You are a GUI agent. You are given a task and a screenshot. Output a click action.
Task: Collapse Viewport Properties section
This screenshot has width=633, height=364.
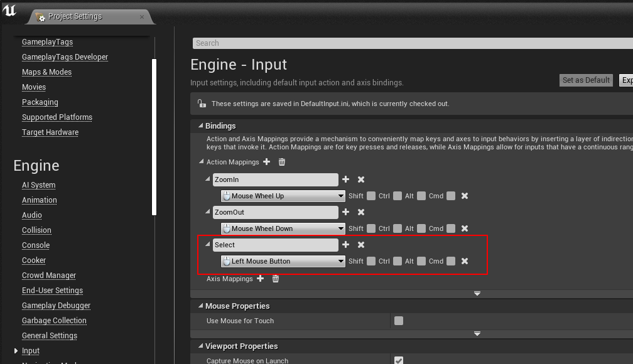click(201, 345)
